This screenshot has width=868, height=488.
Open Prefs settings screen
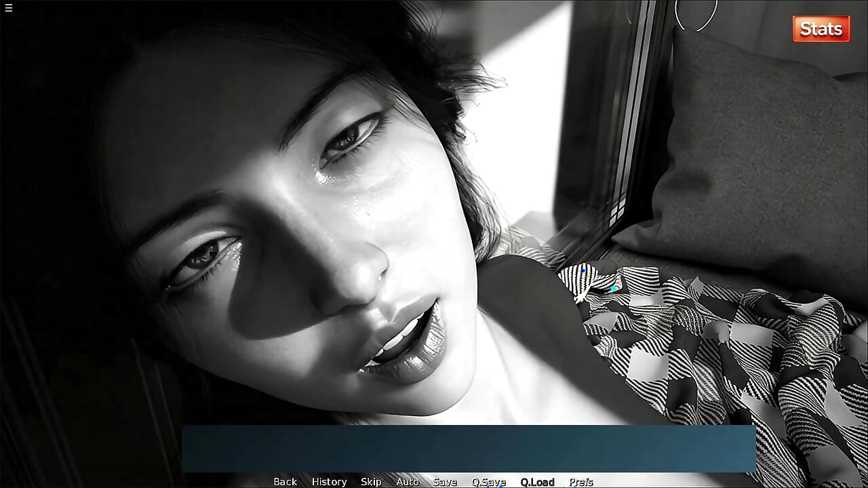581,482
